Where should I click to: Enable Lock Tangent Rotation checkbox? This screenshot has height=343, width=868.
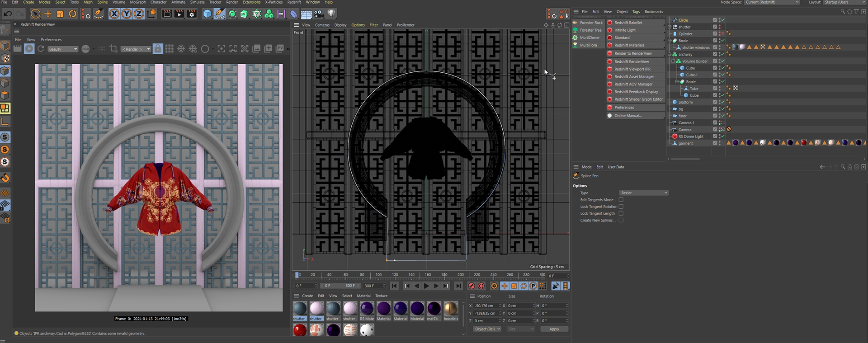pyautogui.click(x=621, y=207)
